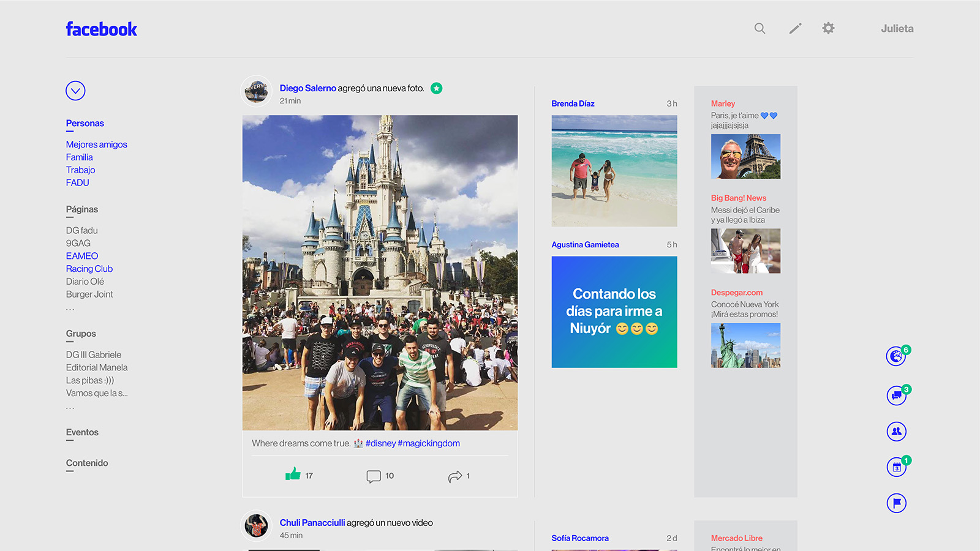
Task: Click the flag pages icon
Action: pos(896,503)
